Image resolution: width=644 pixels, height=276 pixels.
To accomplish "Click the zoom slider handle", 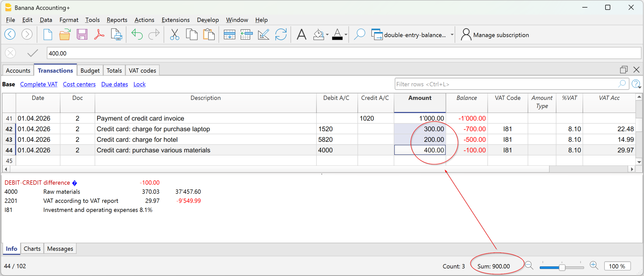I will click(562, 267).
